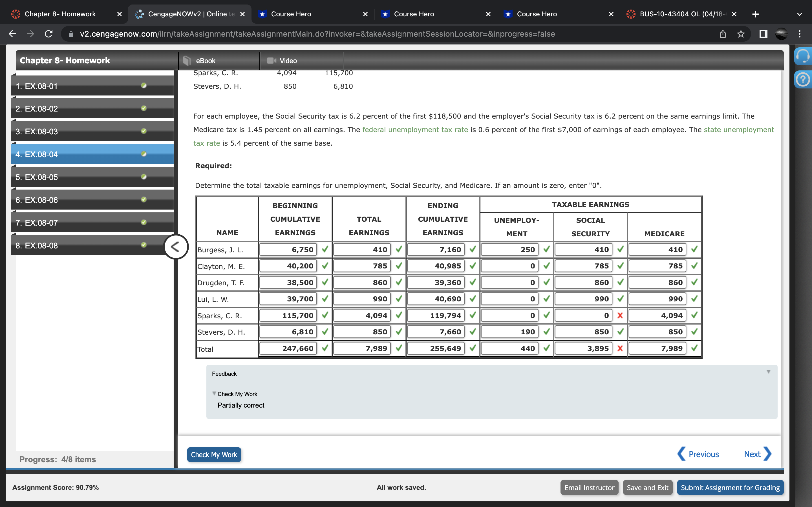The image size is (812, 507).
Task: Open the eBook resource tab
Action: click(205, 61)
